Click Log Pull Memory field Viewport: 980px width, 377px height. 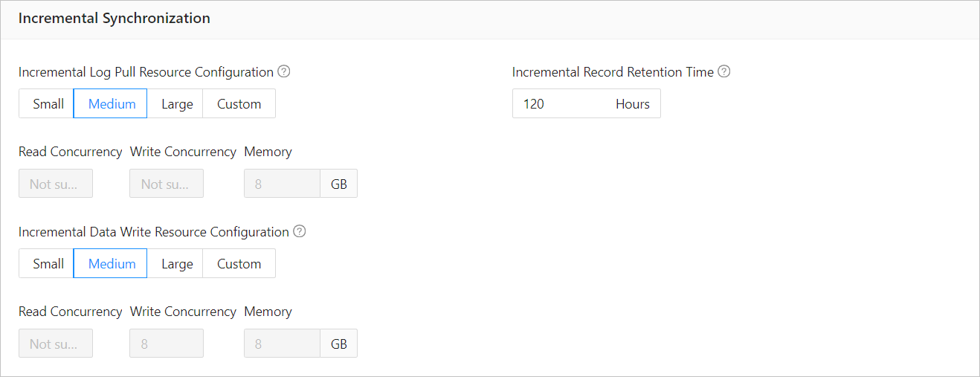(x=282, y=184)
